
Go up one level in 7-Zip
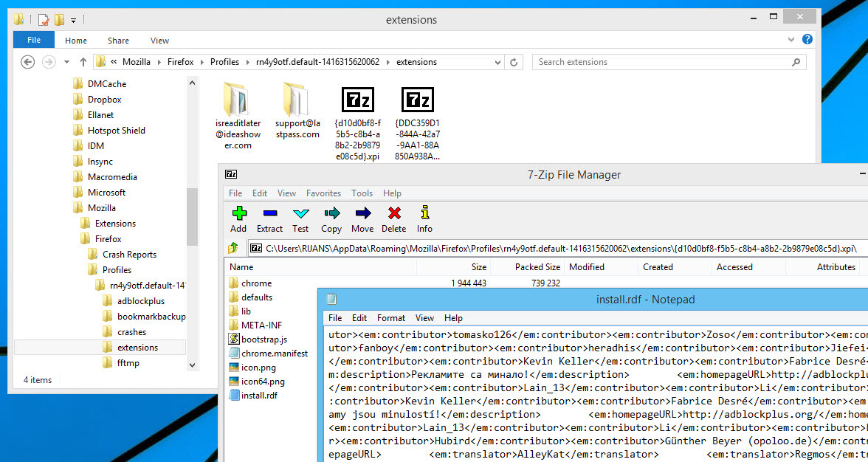point(232,249)
